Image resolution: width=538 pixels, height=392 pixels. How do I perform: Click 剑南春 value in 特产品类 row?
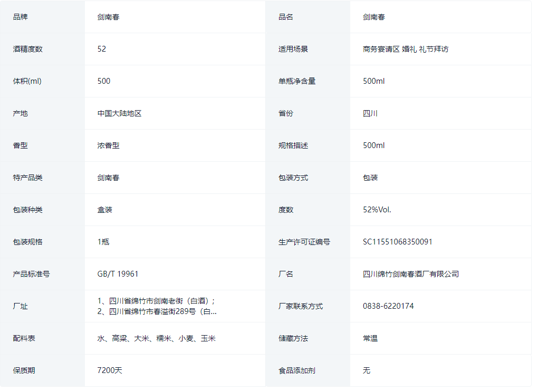click(x=109, y=178)
